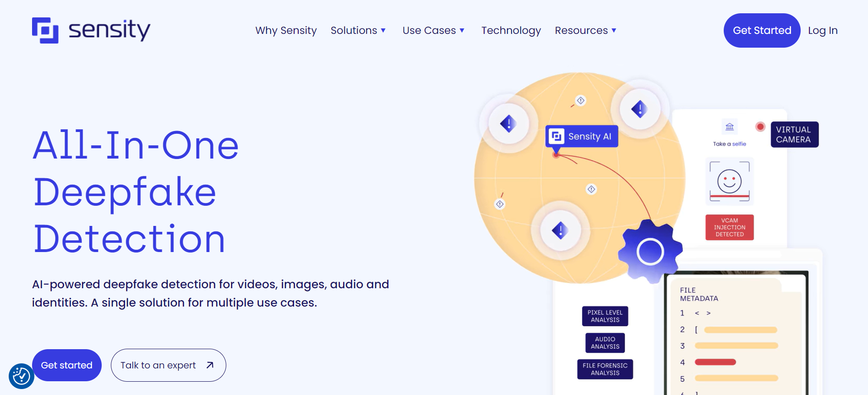Click the Log In link

click(823, 31)
